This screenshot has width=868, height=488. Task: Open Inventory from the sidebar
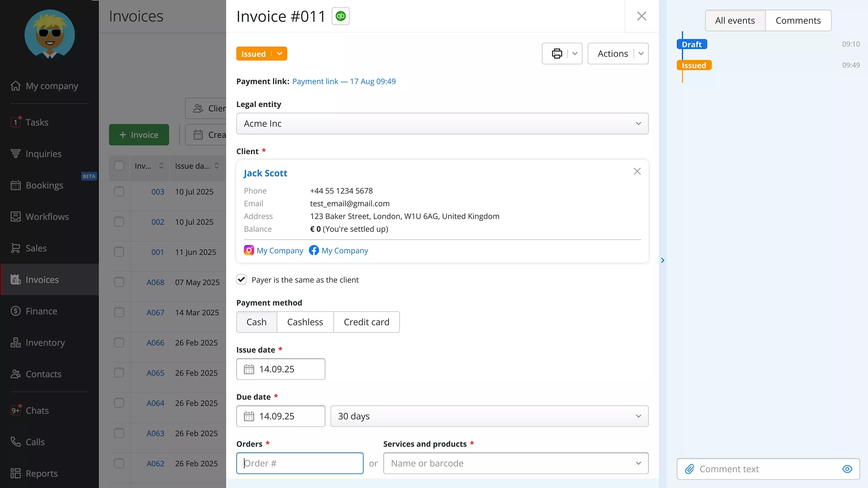coord(45,343)
